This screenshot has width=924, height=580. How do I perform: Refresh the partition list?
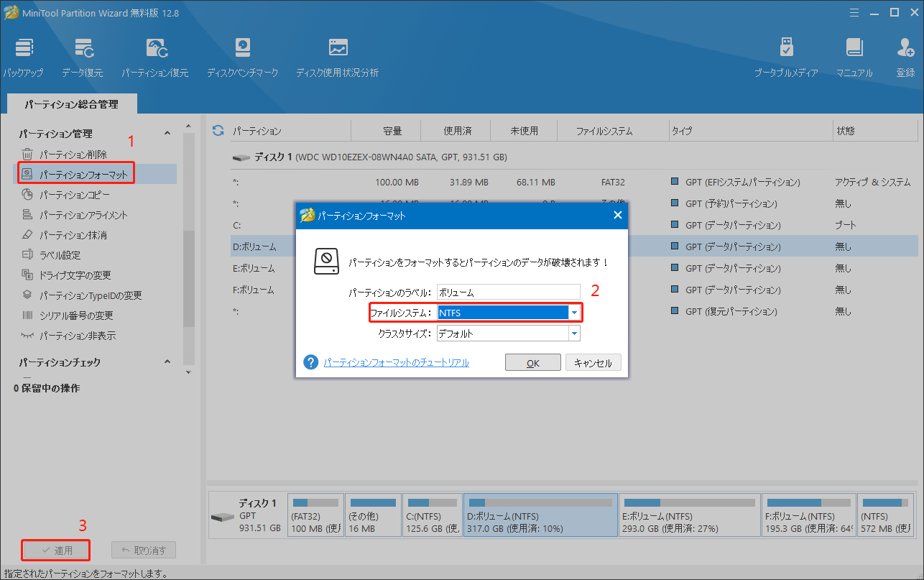218,131
